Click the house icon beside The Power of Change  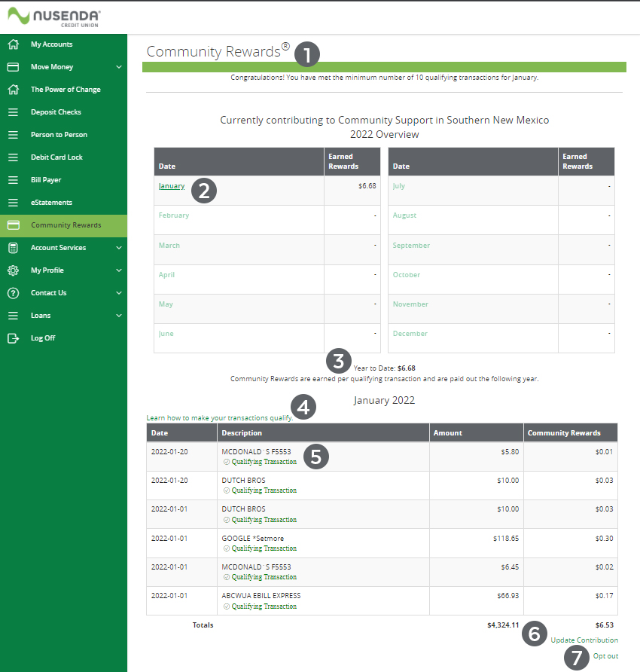[14, 90]
